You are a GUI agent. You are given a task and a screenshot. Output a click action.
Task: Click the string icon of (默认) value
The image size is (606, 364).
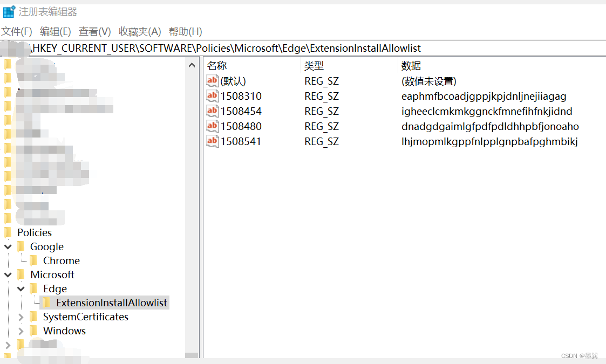tap(212, 81)
